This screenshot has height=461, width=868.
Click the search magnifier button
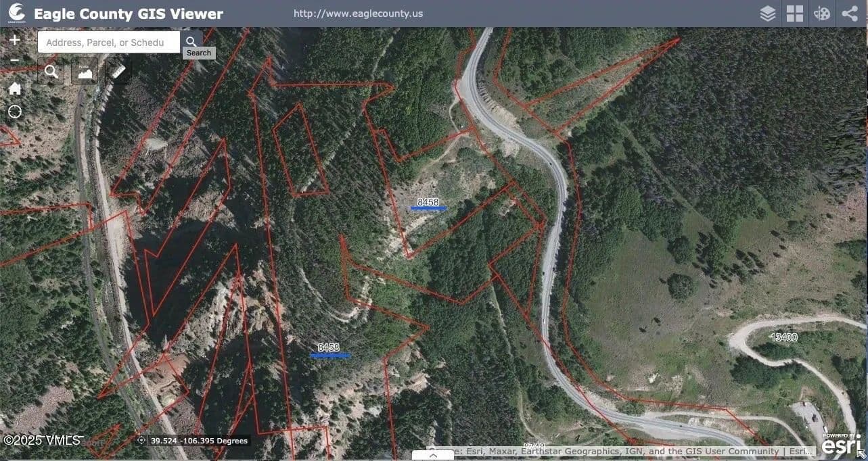[x=191, y=42]
